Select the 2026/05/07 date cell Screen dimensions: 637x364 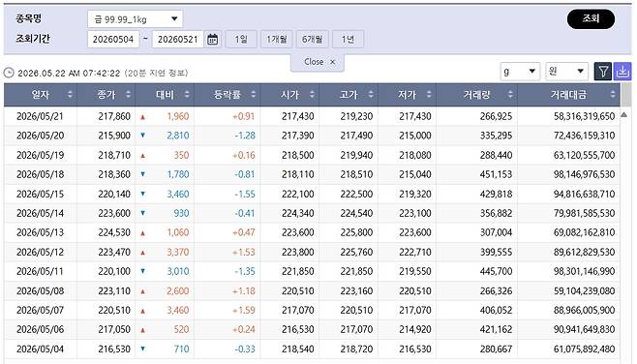(41, 310)
